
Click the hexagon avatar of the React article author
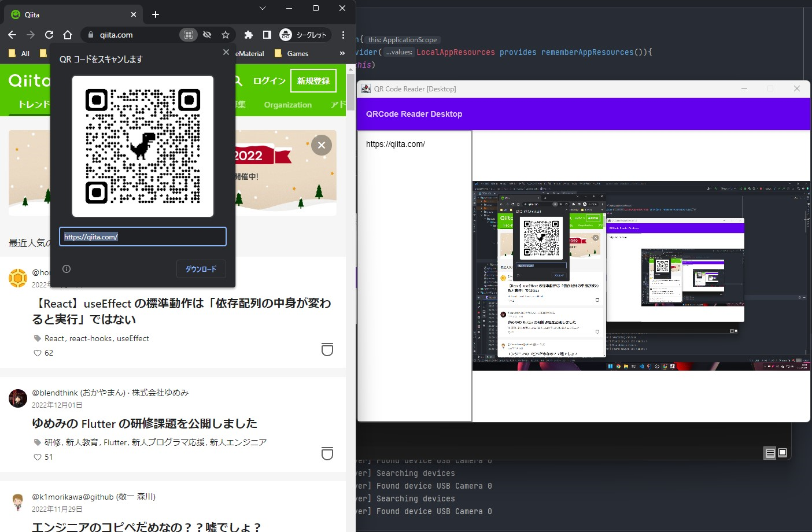point(18,278)
